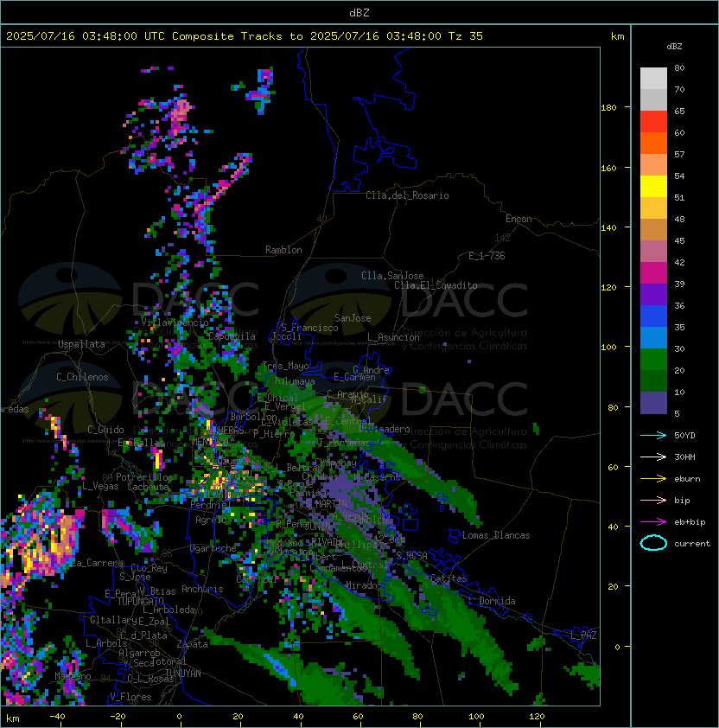Pick the slate-purple 10 dBZ legend swatch
This screenshot has width=719, height=728.
[653, 403]
